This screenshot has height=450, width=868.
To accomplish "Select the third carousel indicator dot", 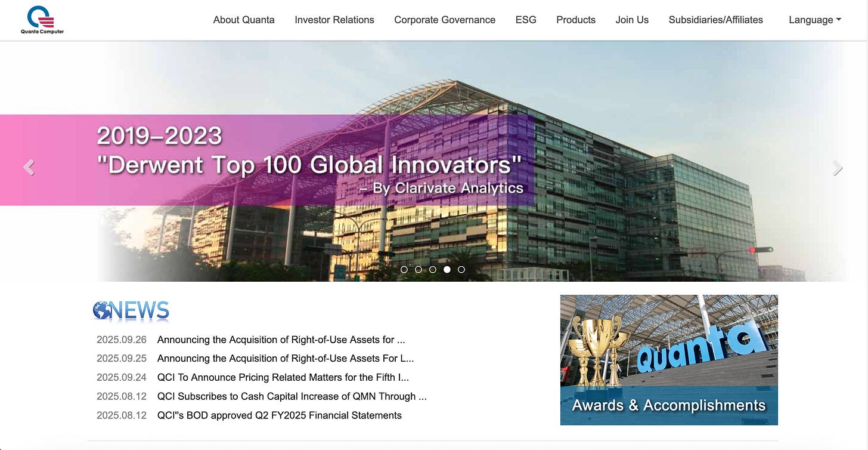I will 433,270.
